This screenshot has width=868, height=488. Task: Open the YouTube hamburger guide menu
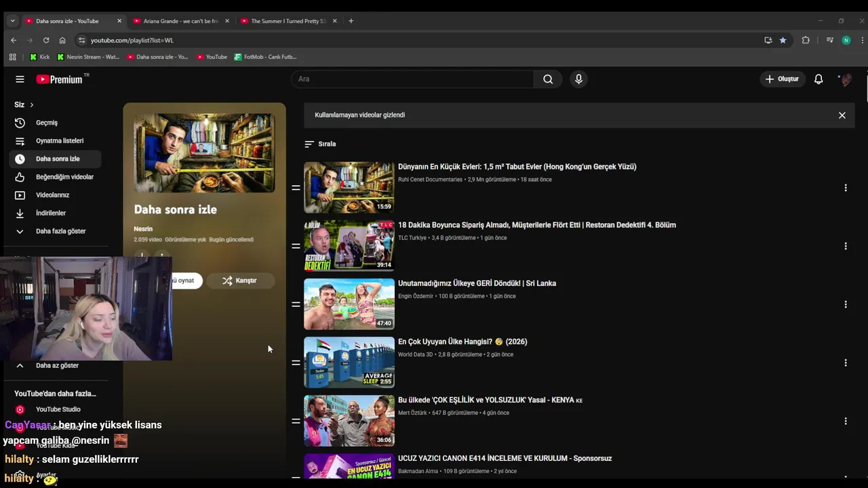(x=20, y=79)
